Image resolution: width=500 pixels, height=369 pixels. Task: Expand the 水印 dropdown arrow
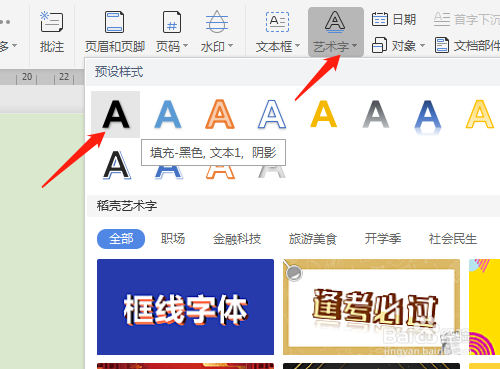click(230, 45)
